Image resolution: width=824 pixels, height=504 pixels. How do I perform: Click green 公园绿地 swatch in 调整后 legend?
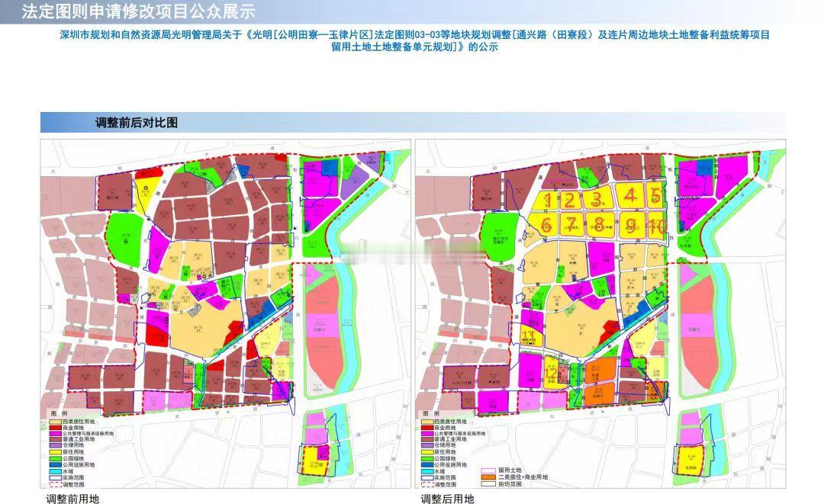(428, 458)
